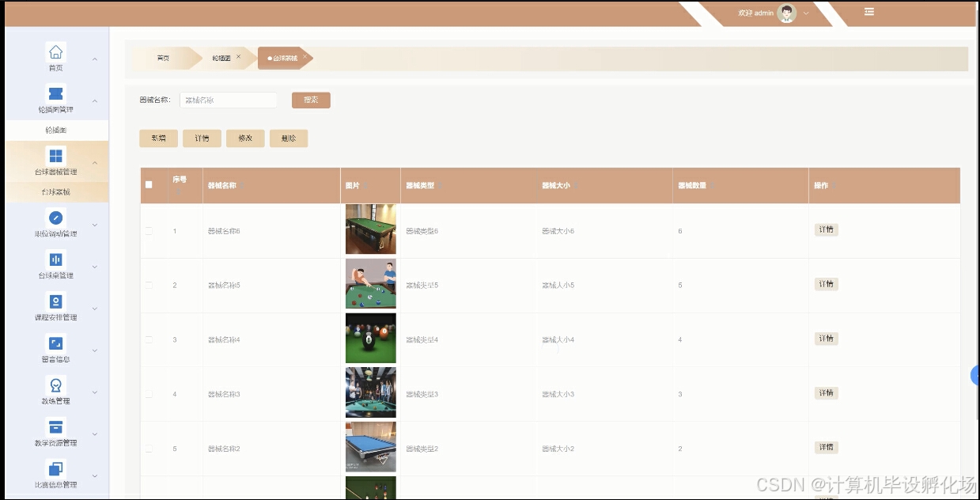Viewport: 980px width, 500px height.
Task: Click the pool table image in row 1
Action: coord(371,229)
